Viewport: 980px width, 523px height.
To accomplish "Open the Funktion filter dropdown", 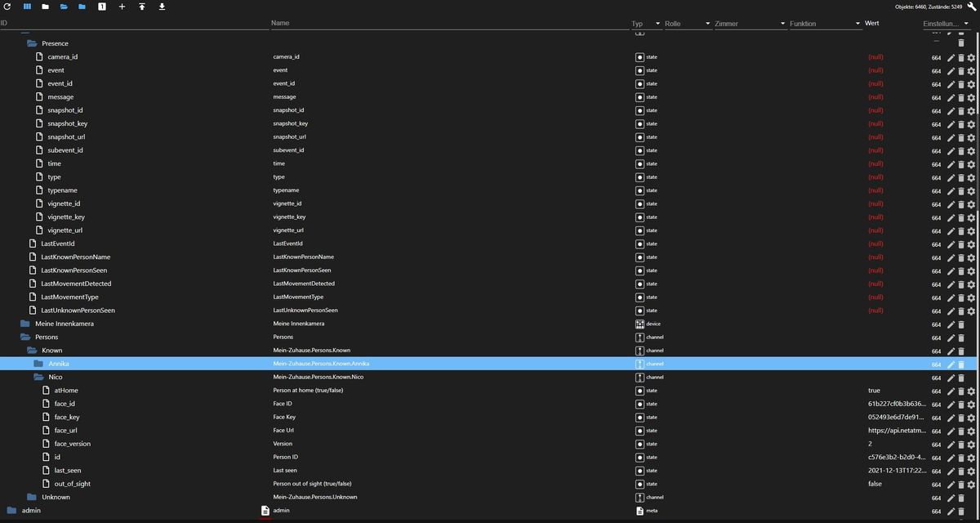I will click(x=825, y=24).
